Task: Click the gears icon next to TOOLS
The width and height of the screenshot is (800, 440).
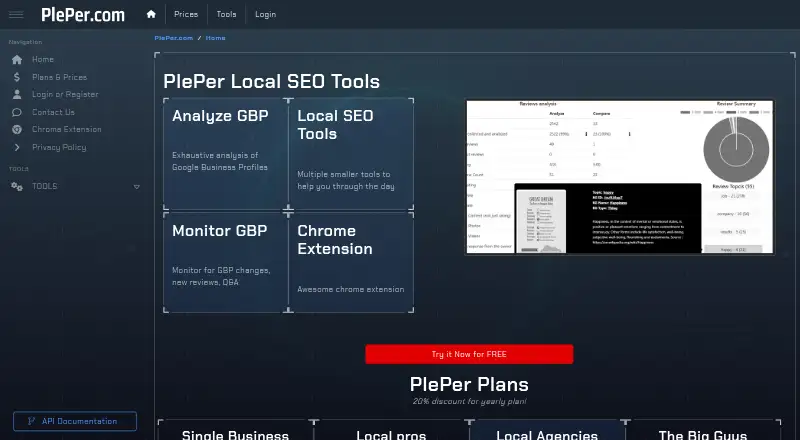Action: 17,187
